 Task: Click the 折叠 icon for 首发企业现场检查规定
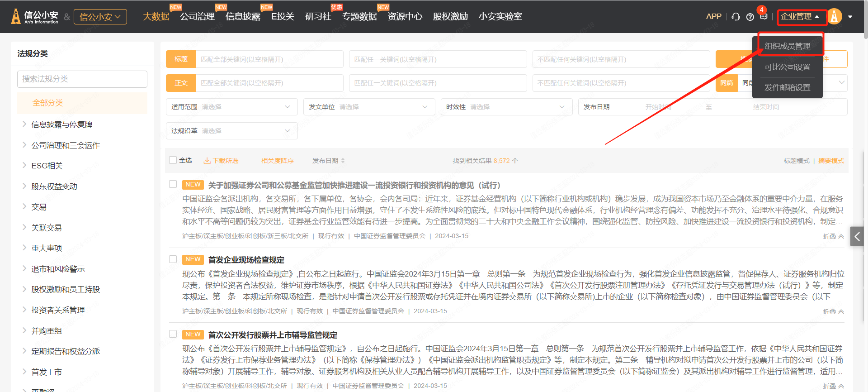(841, 311)
